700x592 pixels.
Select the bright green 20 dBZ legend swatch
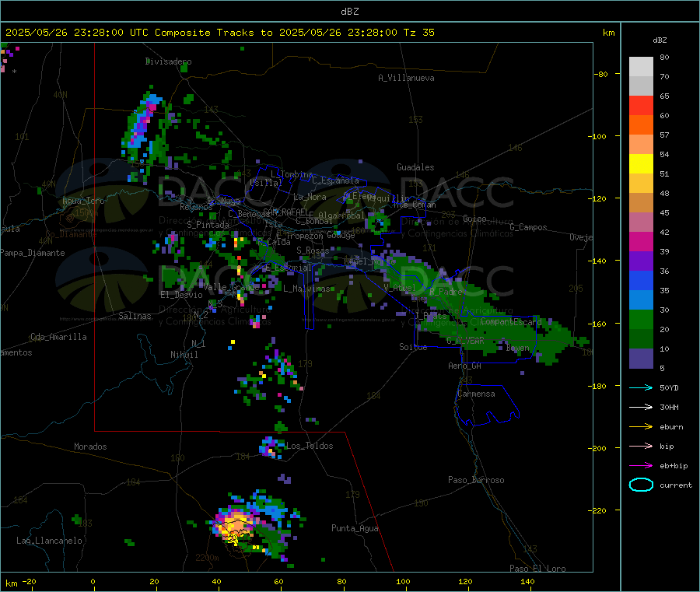coord(641,320)
